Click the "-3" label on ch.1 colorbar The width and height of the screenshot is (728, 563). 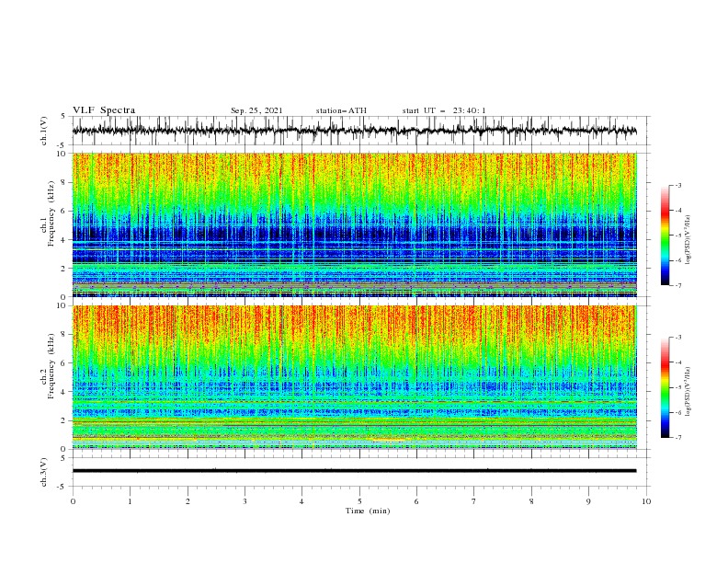[x=678, y=185]
